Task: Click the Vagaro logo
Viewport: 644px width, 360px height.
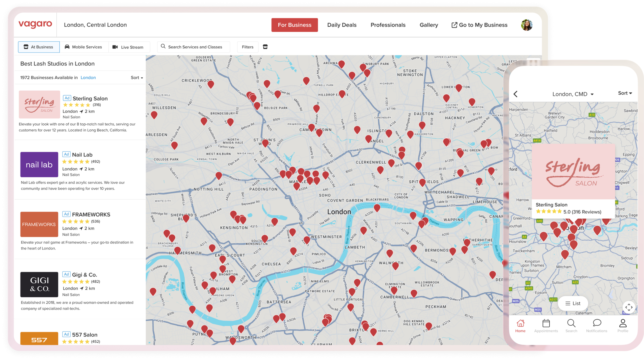Action: click(x=35, y=24)
